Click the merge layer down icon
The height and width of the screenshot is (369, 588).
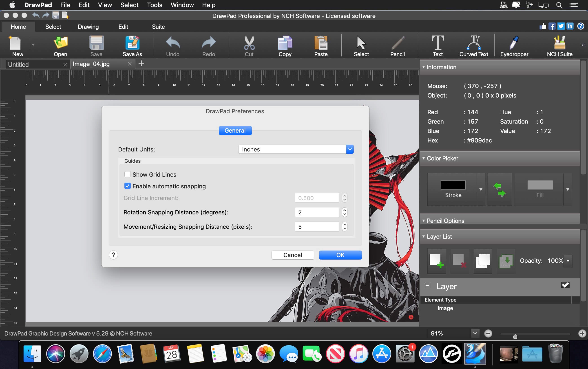click(x=506, y=261)
